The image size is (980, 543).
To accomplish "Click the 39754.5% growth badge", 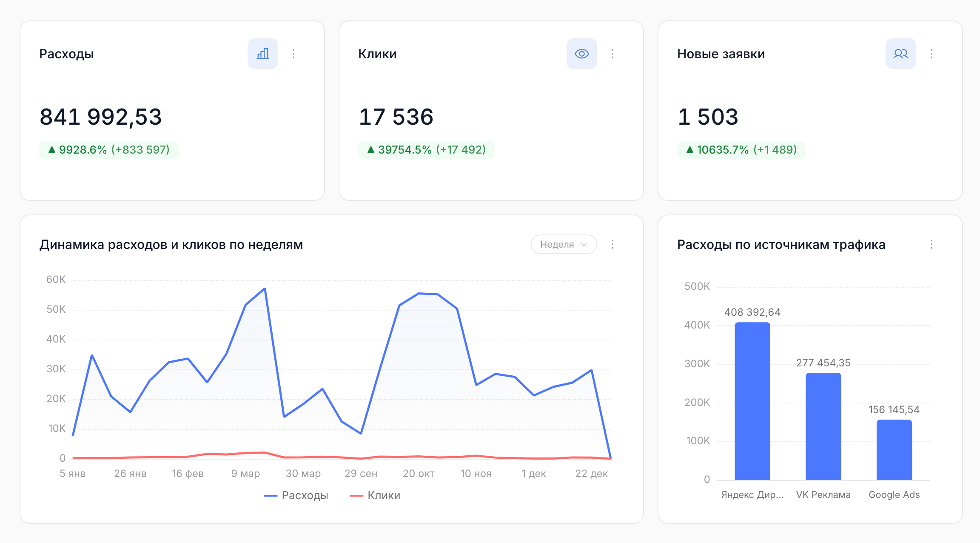I will 426,150.
